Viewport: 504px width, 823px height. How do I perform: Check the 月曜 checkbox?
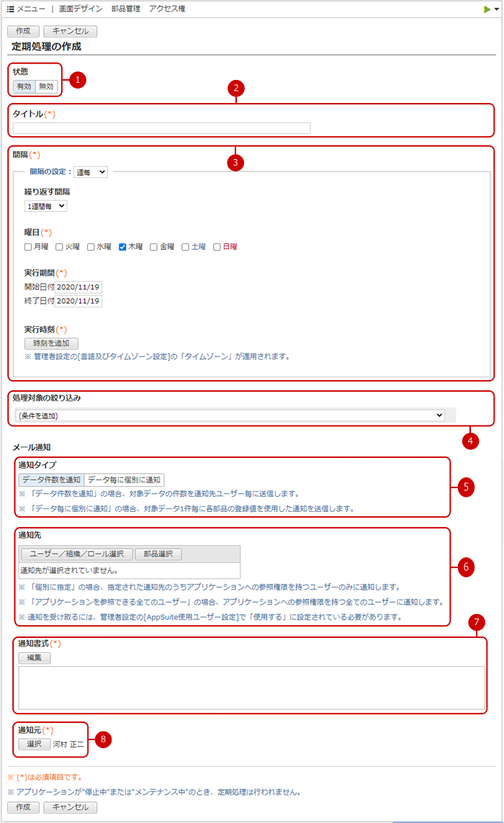point(28,247)
